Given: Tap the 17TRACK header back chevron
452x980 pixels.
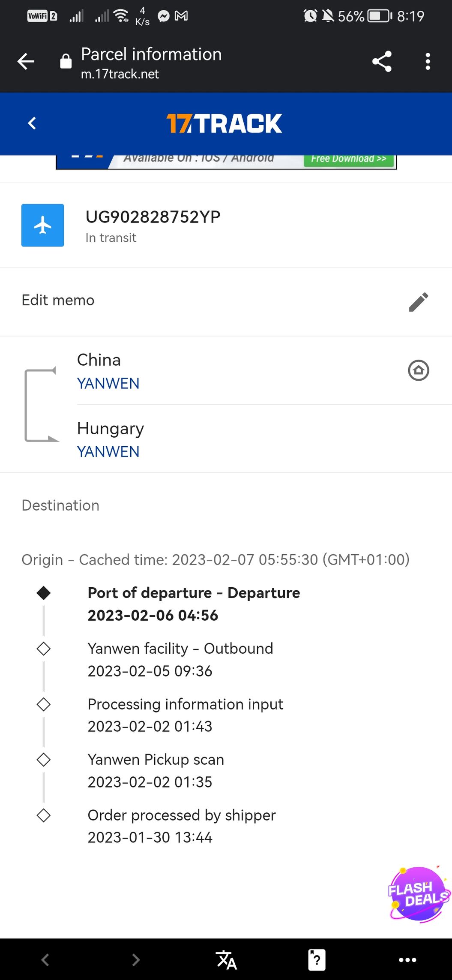Looking at the screenshot, I should 32,123.
